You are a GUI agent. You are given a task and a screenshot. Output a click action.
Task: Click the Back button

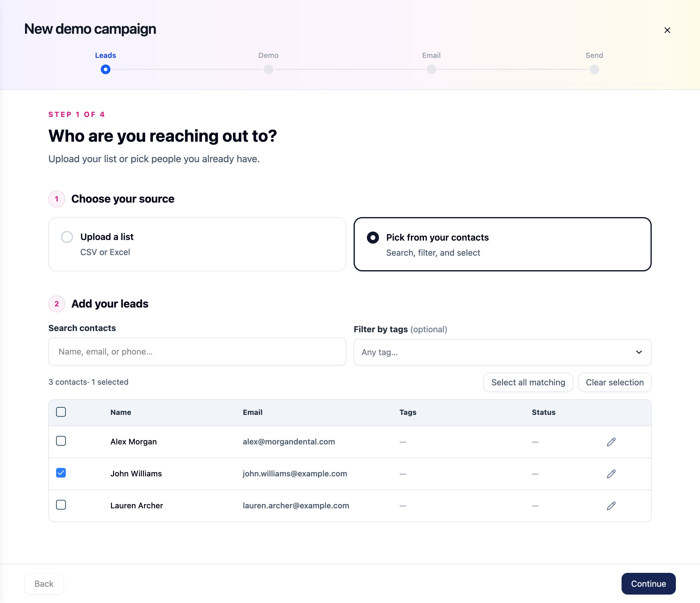pyautogui.click(x=44, y=584)
